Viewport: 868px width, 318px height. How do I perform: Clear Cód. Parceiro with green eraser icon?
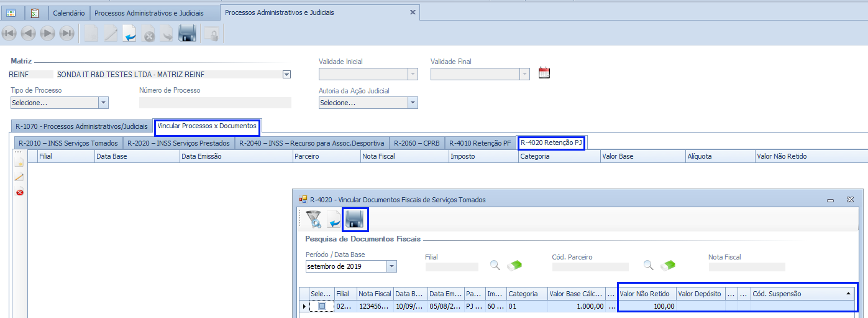pos(668,265)
